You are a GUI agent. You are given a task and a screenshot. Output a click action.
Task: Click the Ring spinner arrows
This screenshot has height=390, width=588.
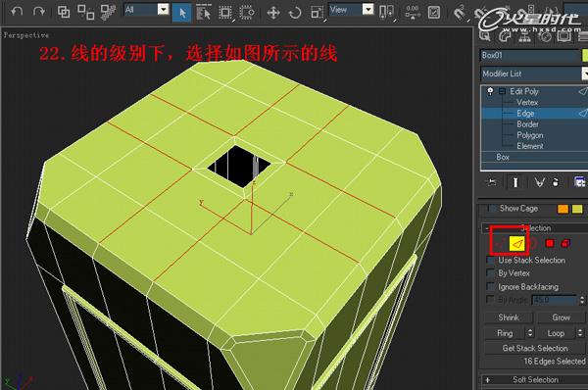tap(530, 333)
